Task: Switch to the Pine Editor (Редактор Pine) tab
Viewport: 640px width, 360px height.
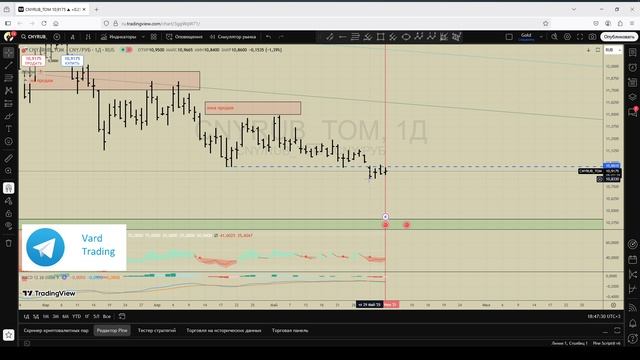Action: click(x=112, y=331)
